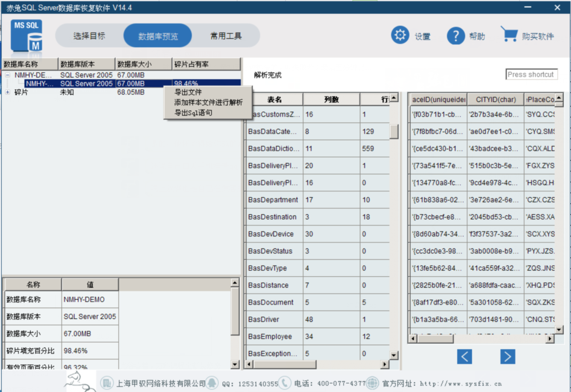Choose 添加样本文件进行解析 in context menu

208,103
